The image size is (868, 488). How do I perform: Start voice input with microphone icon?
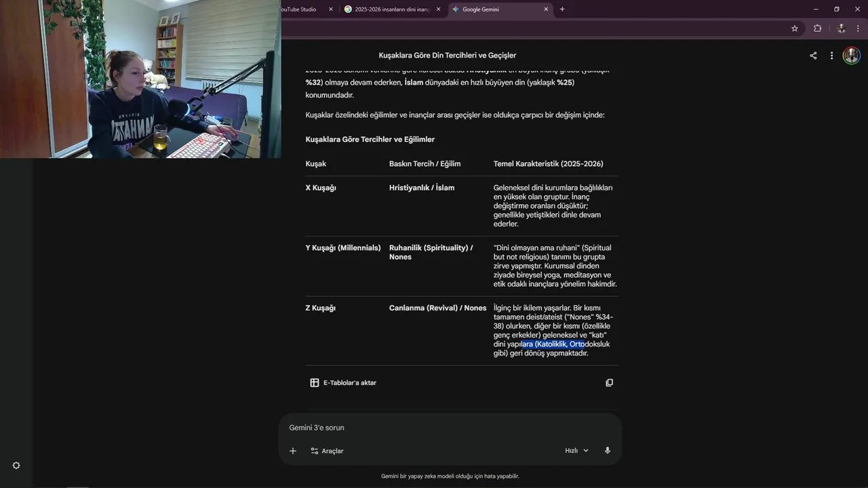(608, 451)
